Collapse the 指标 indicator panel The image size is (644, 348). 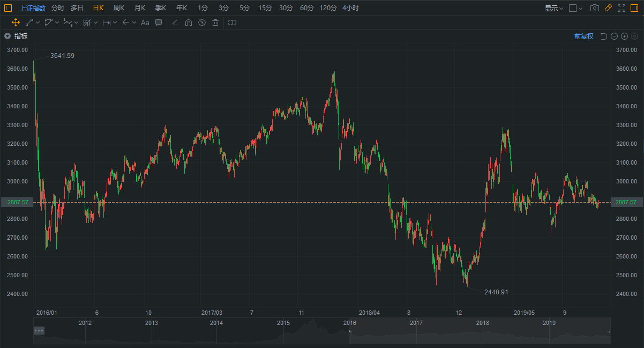8,36
